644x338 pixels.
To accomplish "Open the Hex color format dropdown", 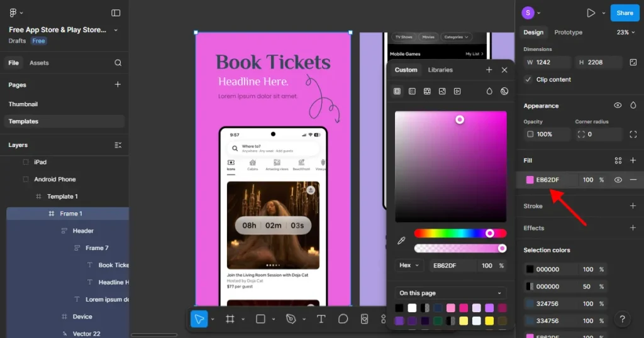I will (409, 265).
